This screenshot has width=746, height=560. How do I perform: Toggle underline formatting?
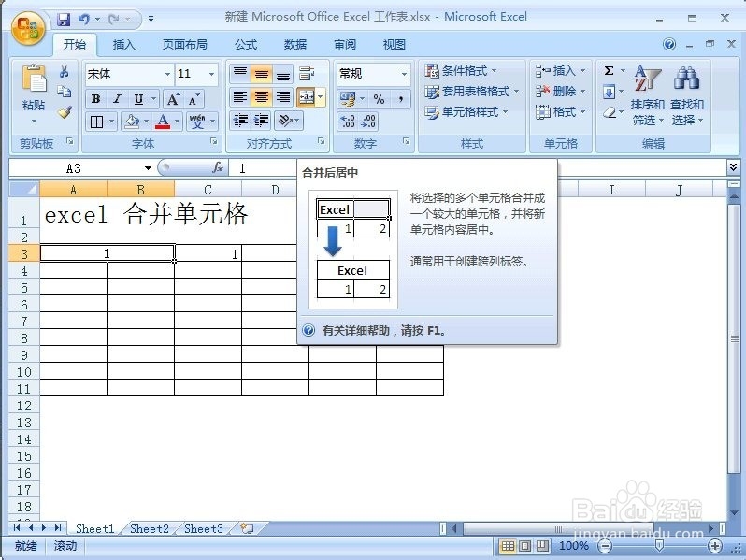[138, 99]
